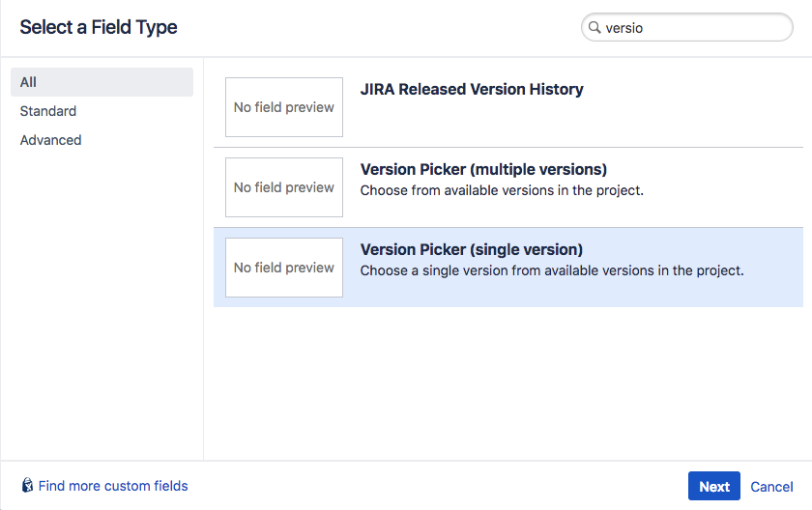Switch to the Standard category

48,111
